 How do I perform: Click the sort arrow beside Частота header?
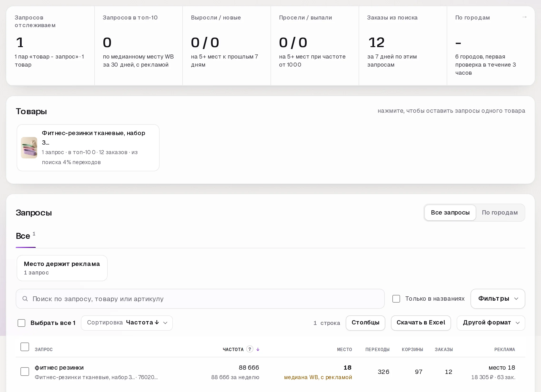pos(258,349)
